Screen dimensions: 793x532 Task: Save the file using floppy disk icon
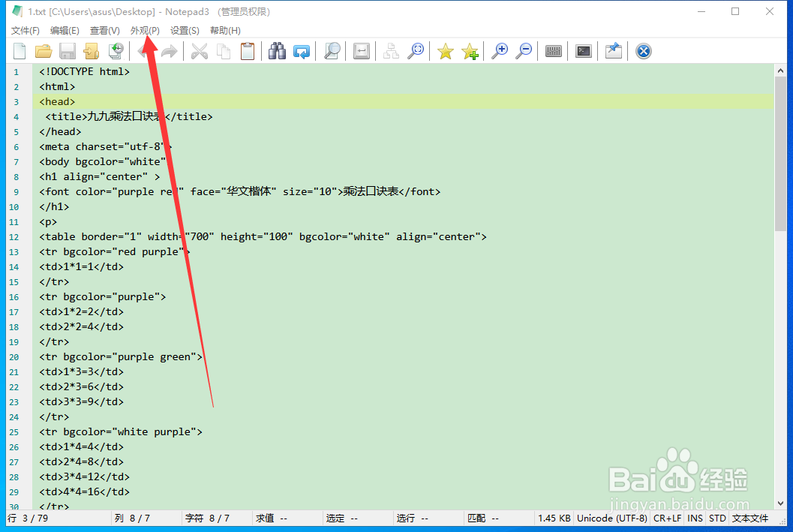click(68, 51)
